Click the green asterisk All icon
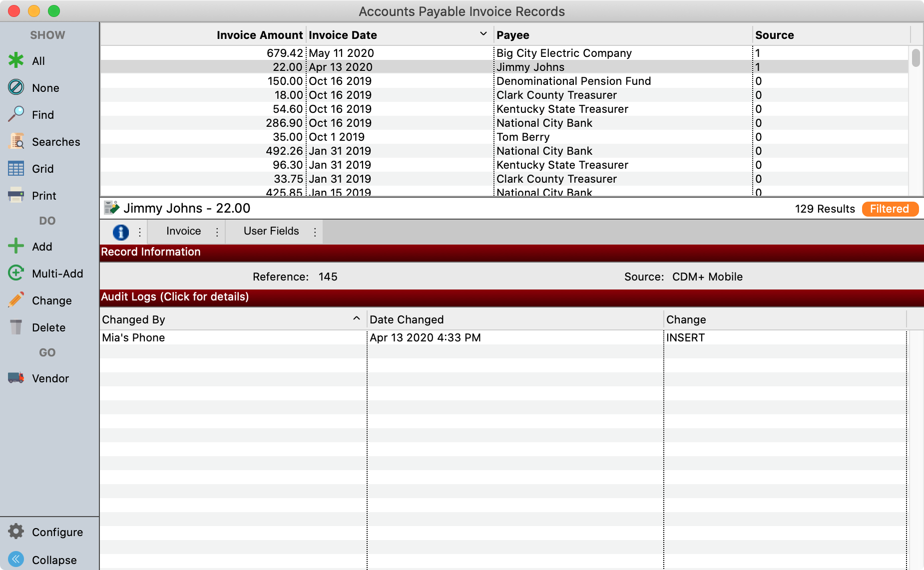This screenshot has width=924, height=570. click(16, 60)
